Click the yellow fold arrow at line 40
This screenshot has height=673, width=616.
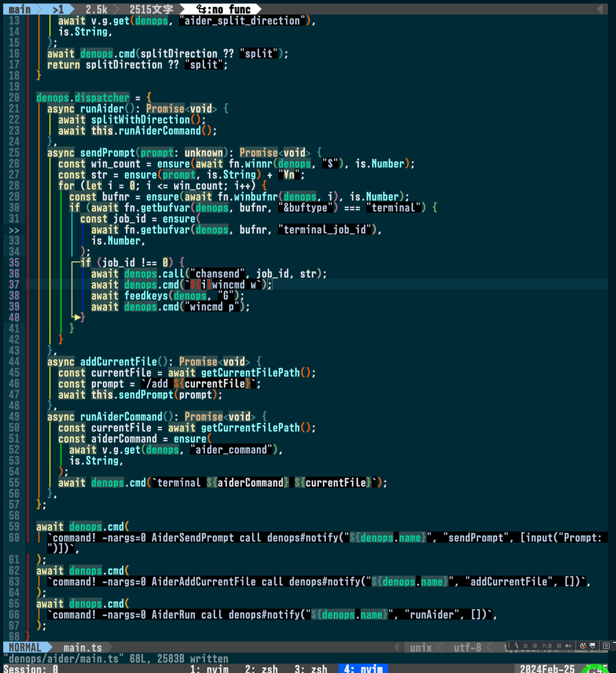(77, 317)
